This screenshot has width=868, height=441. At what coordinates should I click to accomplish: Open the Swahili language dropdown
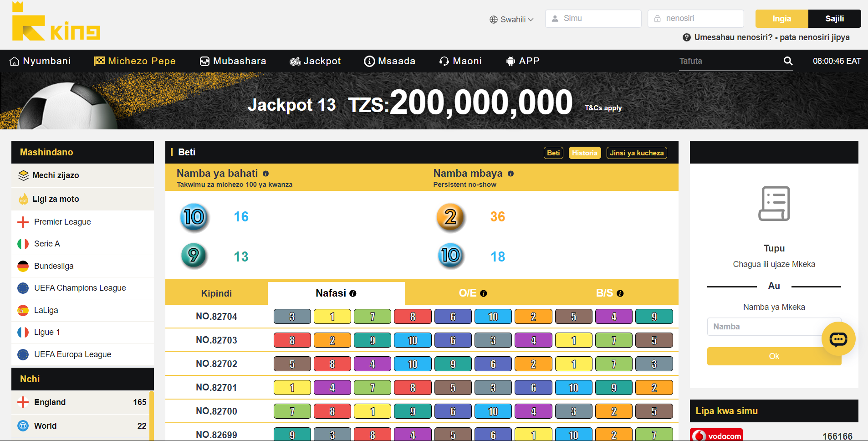[x=511, y=19]
